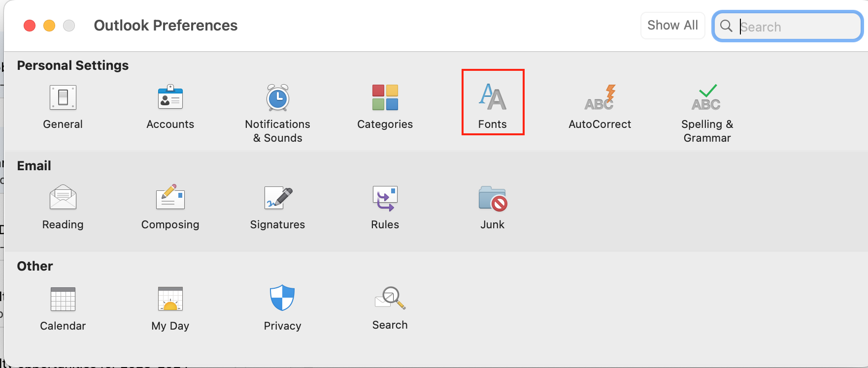Open AutoCorrect settings

point(600,107)
